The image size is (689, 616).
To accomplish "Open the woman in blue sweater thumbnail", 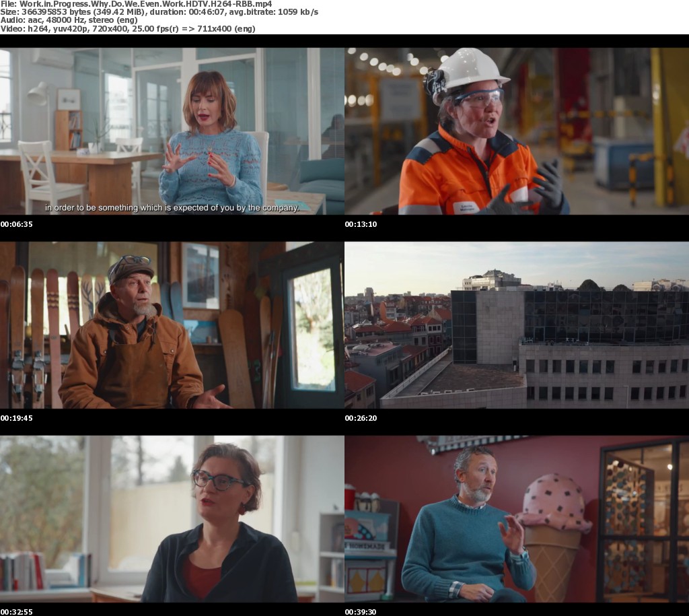I will [172, 131].
